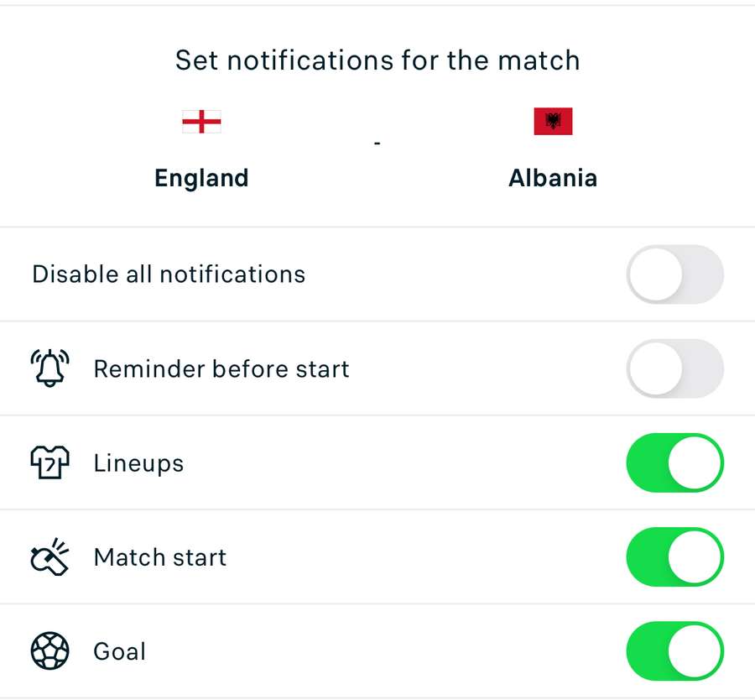Click the reminder bell icon
This screenshot has width=755, height=700.
pos(49,368)
